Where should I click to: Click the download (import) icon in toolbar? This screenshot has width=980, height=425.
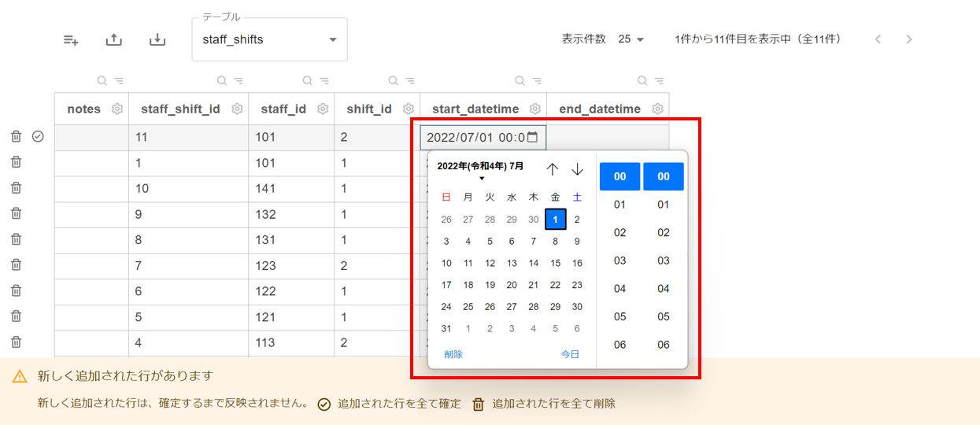[157, 39]
